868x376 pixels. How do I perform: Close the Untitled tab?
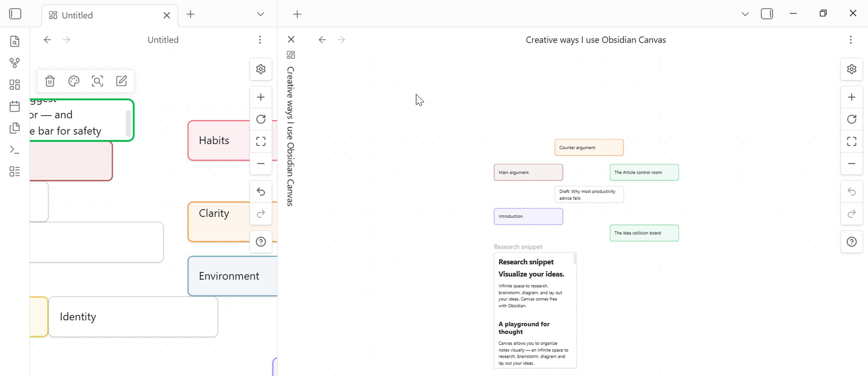pos(167,15)
